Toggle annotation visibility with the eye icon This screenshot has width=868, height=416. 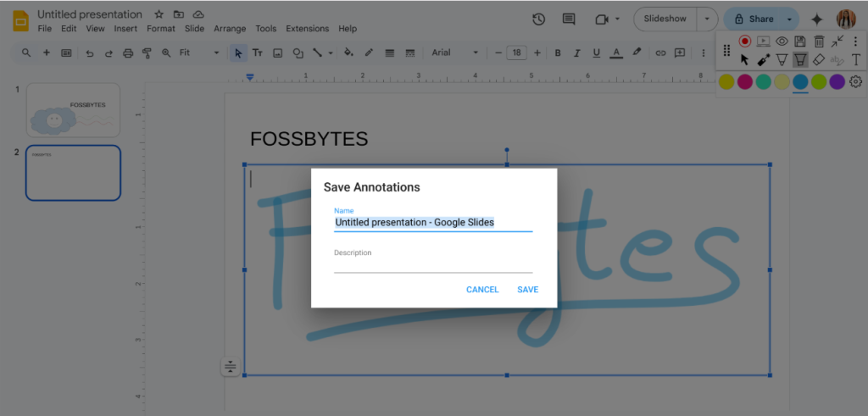click(782, 41)
